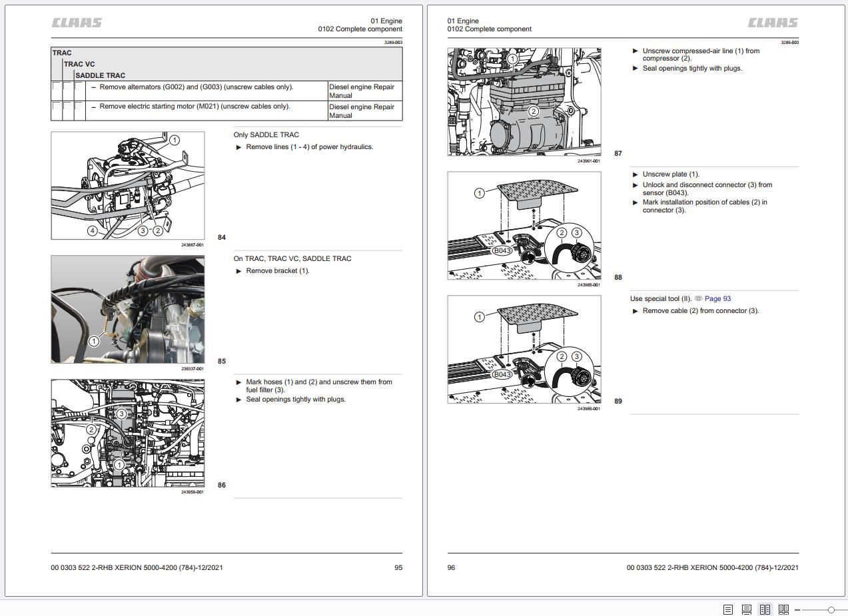Screen dimensions: 848x616
Task: Tick TRAC checkbox in Remove alternators row
Action: (57, 87)
